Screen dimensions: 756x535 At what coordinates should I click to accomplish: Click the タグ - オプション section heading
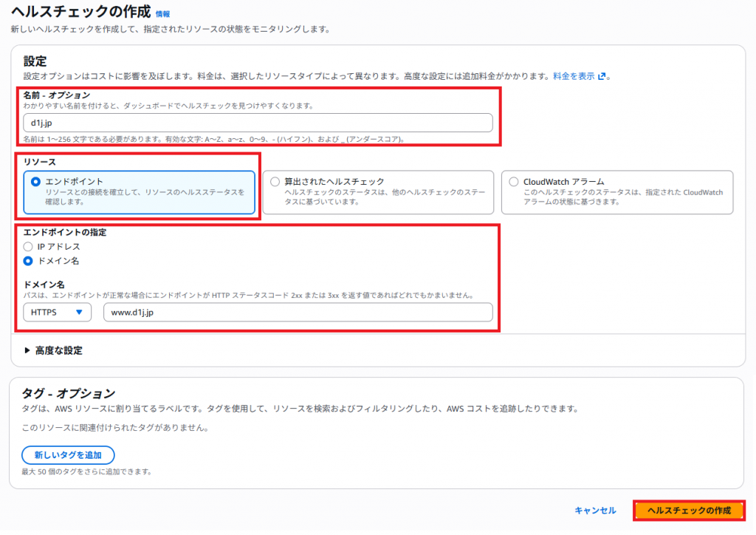pyautogui.click(x=69, y=393)
